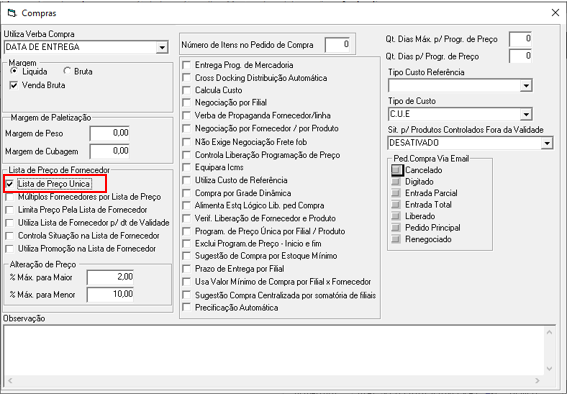
Task: Toggle Digitado under Ped.Compra Via Email
Action: 396,182
